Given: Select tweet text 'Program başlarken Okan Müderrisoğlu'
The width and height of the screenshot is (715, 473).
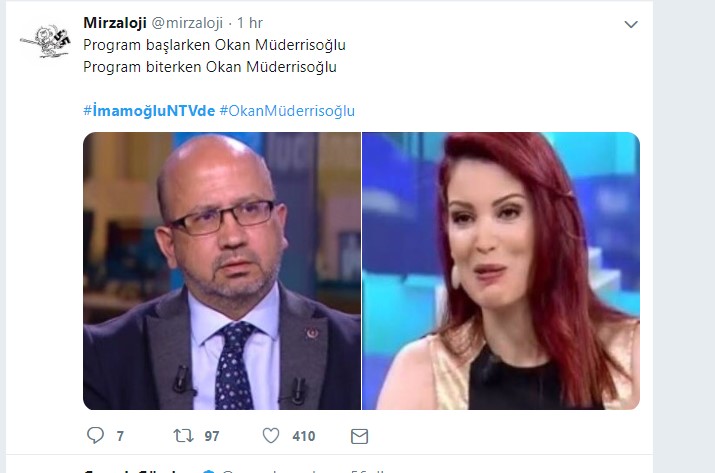Looking at the screenshot, I should click(x=214, y=45).
